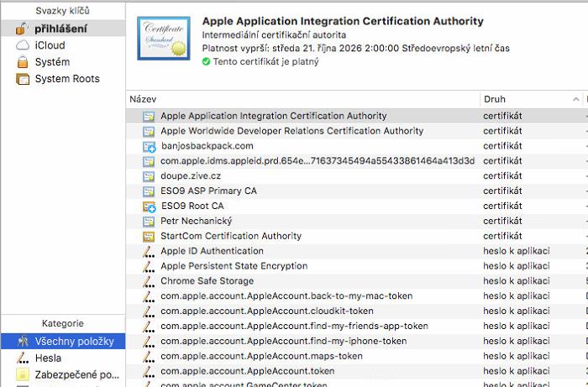Click key icon of Apple Persistent State Encryption
588x387 pixels.
coord(149,266)
